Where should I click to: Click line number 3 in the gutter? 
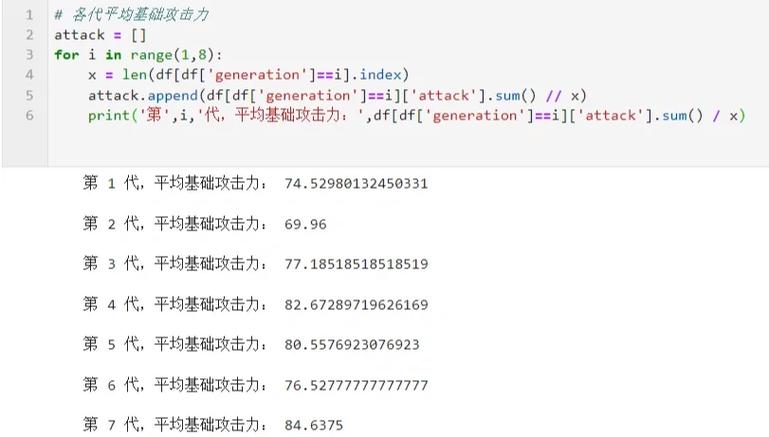[29, 54]
